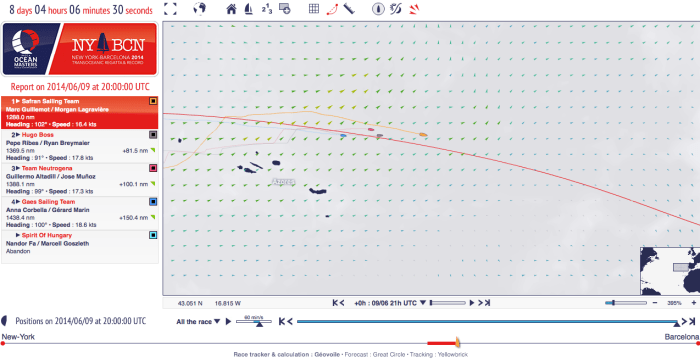This screenshot has height=362, width=700.
Task: Open the globe world view icon
Action: pyautogui.click(x=200, y=8)
